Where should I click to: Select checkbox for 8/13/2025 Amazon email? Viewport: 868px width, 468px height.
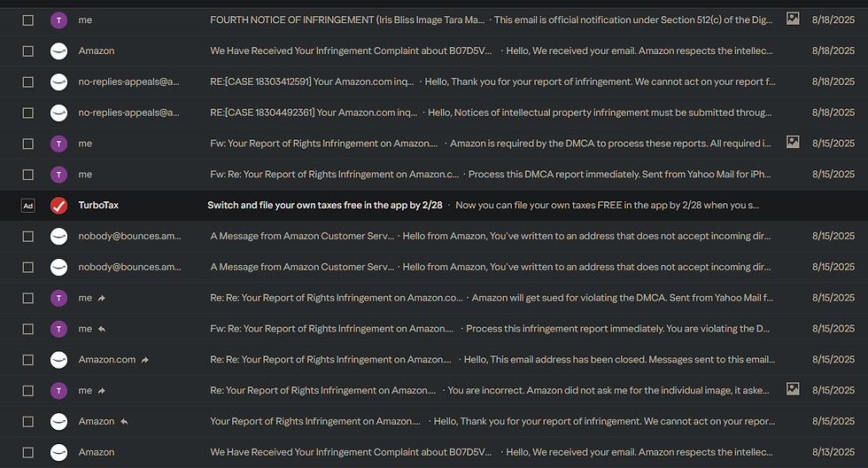coord(28,452)
